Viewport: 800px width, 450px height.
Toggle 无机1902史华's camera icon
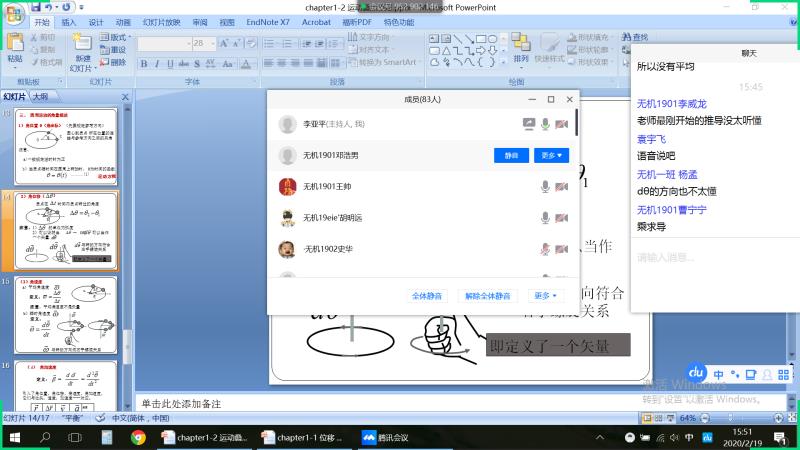point(562,249)
